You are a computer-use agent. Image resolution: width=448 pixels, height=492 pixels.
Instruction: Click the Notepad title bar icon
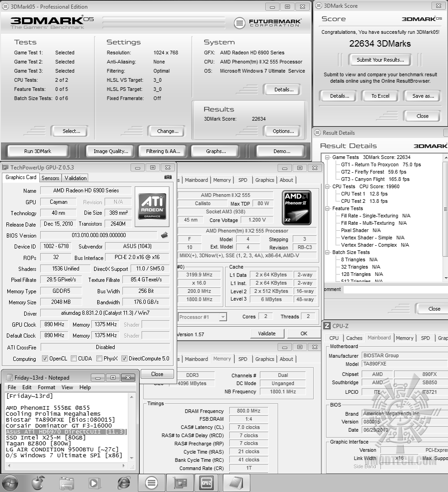coord(10,377)
